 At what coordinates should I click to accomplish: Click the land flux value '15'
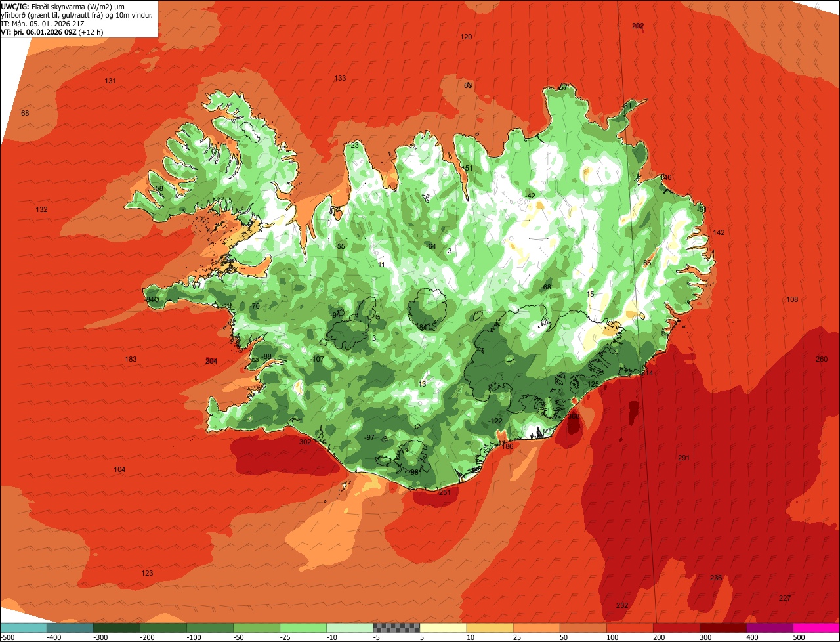click(x=590, y=294)
